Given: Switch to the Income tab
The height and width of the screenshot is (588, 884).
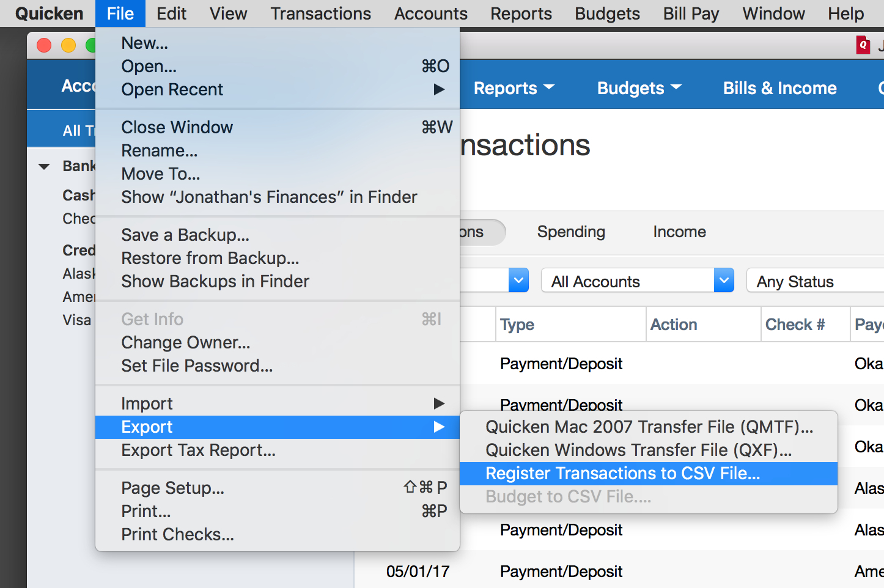Looking at the screenshot, I should (x=679, y=232).
